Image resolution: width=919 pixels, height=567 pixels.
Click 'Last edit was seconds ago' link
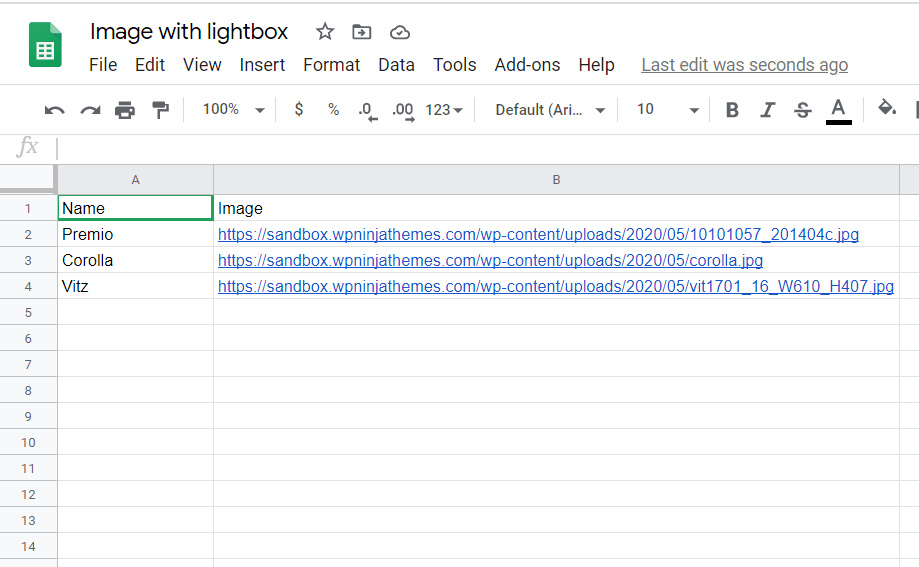[744, 65]
